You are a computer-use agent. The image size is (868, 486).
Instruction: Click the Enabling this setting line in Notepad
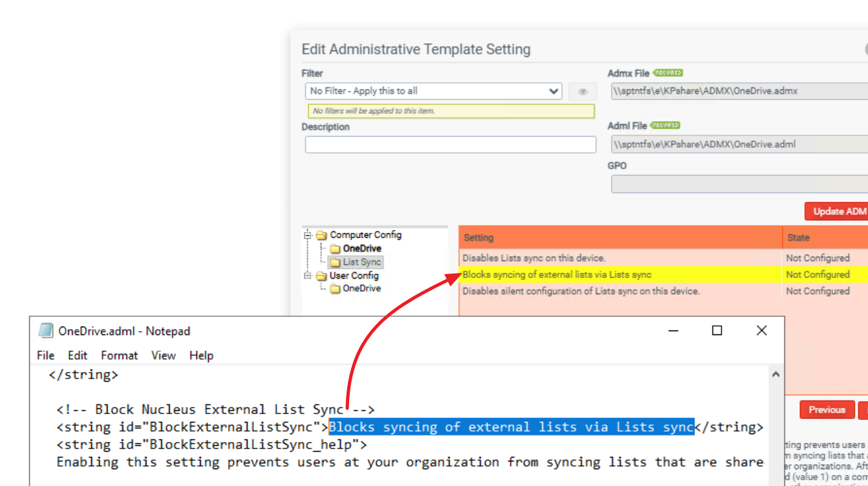click(410, 462)
